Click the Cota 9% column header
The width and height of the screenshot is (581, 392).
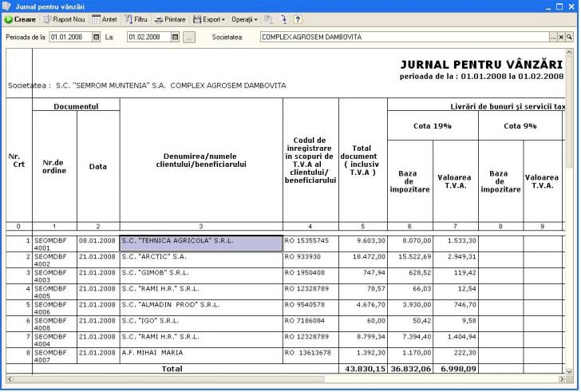[520, 126]
